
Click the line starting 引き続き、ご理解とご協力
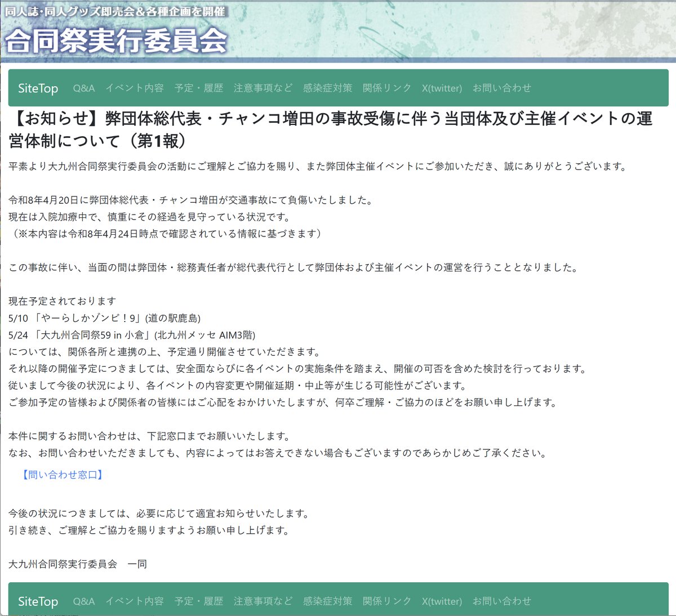tap(149, 530)
